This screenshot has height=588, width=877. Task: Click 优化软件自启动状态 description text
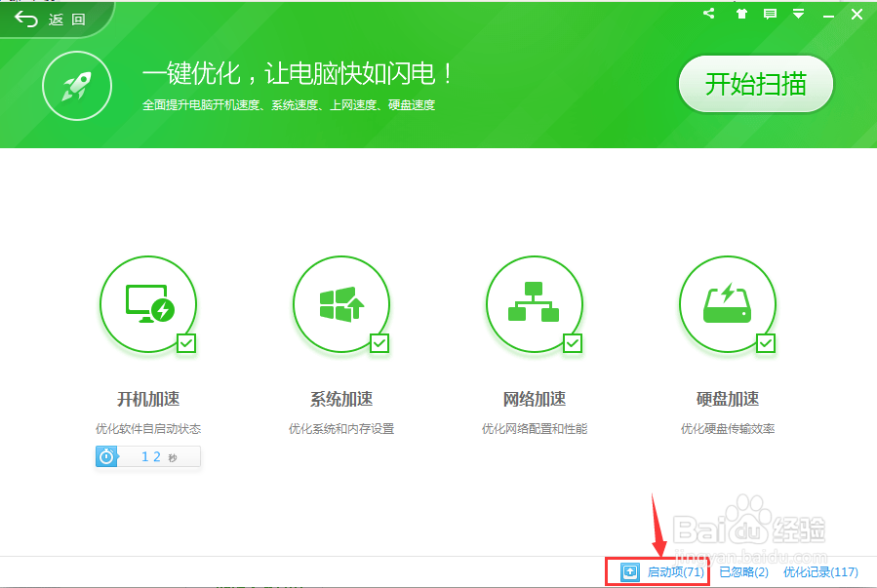148,429
